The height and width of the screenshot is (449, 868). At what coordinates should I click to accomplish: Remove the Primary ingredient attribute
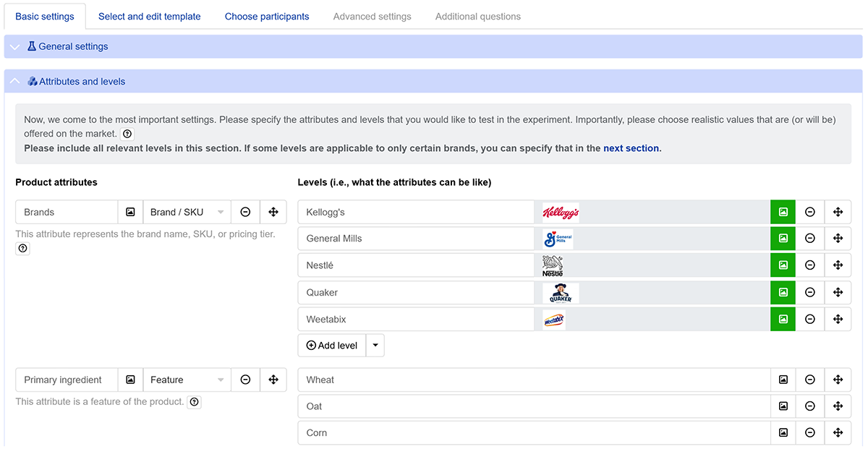(245, 380)
